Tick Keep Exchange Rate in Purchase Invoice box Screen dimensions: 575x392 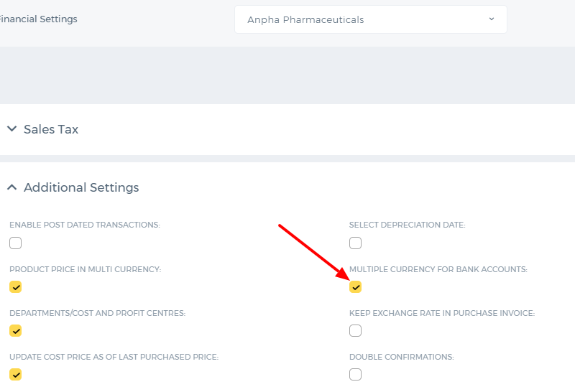355,331
